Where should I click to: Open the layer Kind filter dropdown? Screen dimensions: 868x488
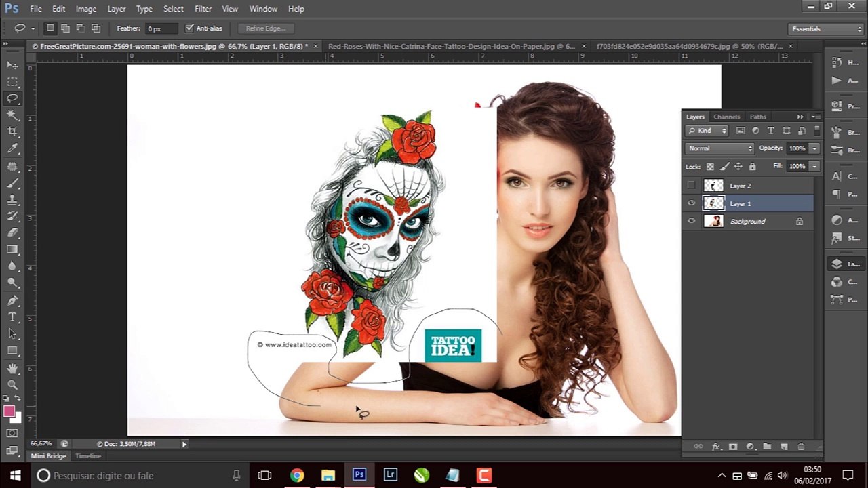coord(707,131)
